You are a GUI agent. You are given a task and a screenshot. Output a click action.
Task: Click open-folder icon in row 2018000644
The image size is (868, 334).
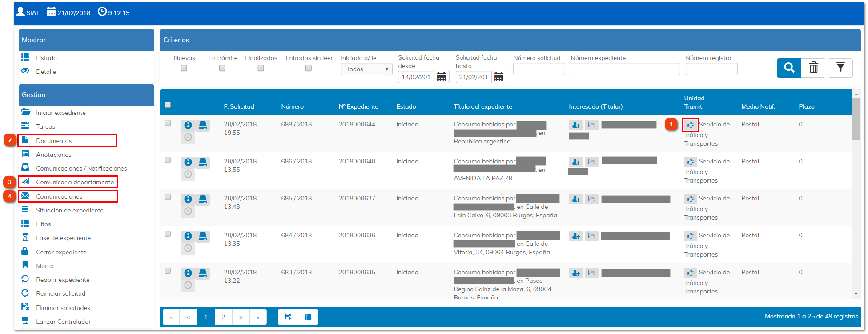(591, 125)
